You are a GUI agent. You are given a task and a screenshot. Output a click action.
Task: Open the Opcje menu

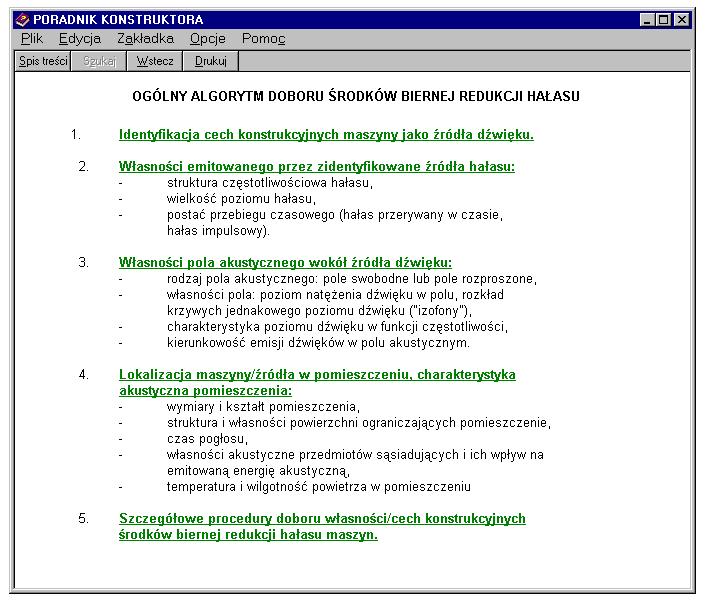click(208, 39)
